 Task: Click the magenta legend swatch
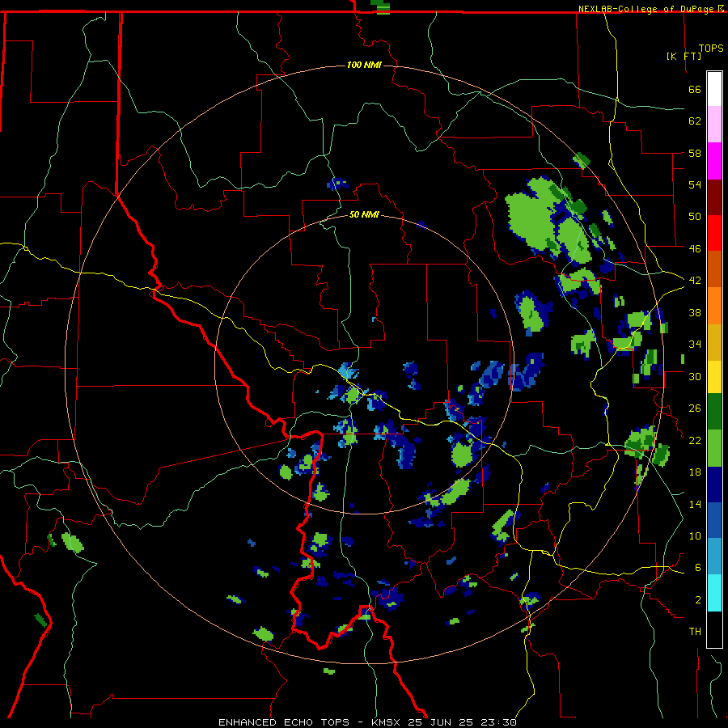point(714,161)
